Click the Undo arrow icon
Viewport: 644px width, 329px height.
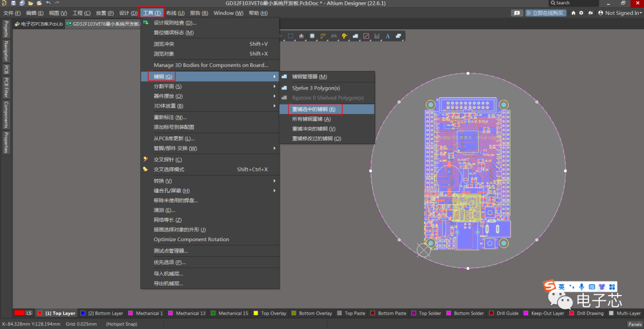tap(48, 3)
